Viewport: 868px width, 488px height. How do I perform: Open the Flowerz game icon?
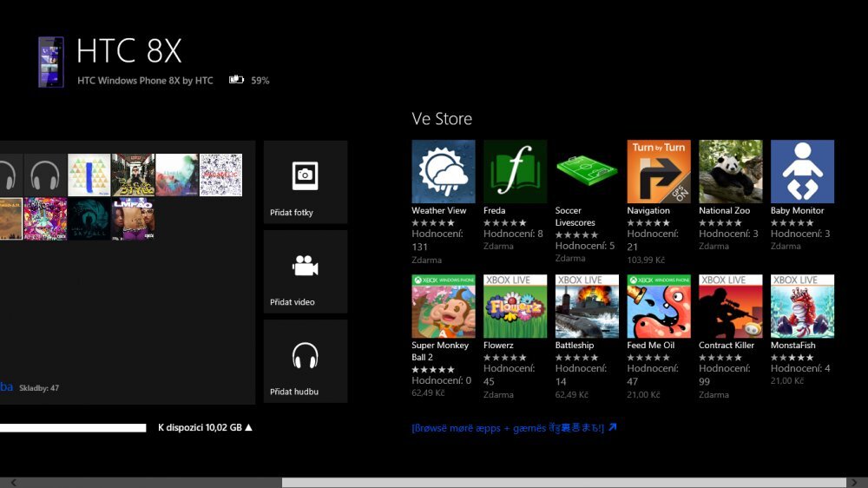(515, 307)
